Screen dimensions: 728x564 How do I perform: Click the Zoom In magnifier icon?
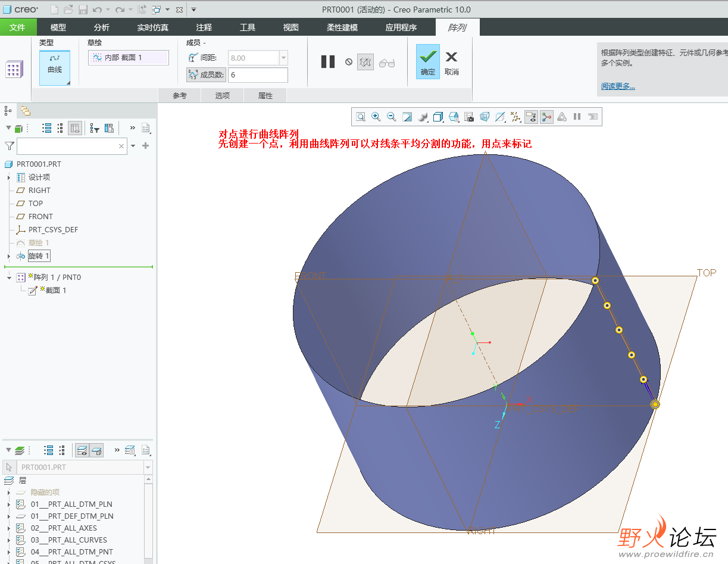coord(376,117)
